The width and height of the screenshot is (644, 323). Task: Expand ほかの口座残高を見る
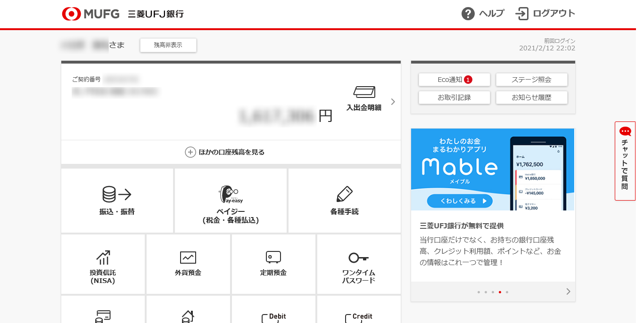231,152
